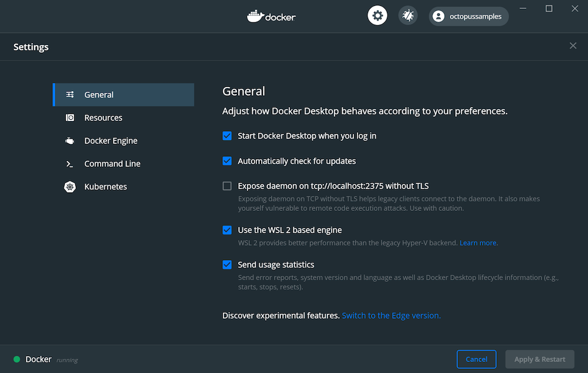
Task: Open the troubleshoot bug icon
Action: [407, 16]
